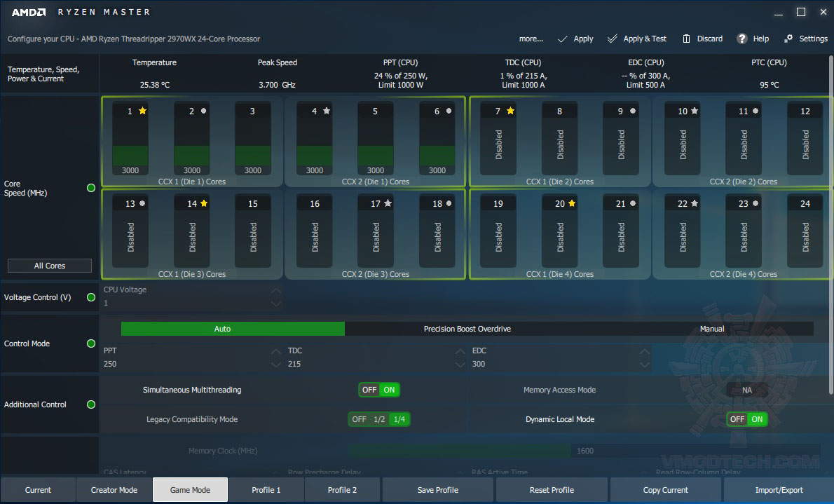
Task: Select the Game Mode tab
Action: coord(190,490)
